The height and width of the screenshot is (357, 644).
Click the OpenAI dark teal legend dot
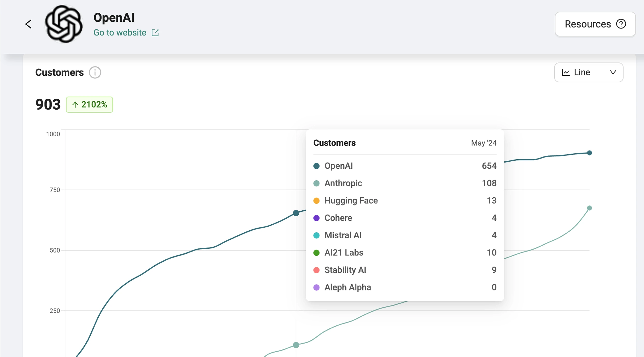316,166
